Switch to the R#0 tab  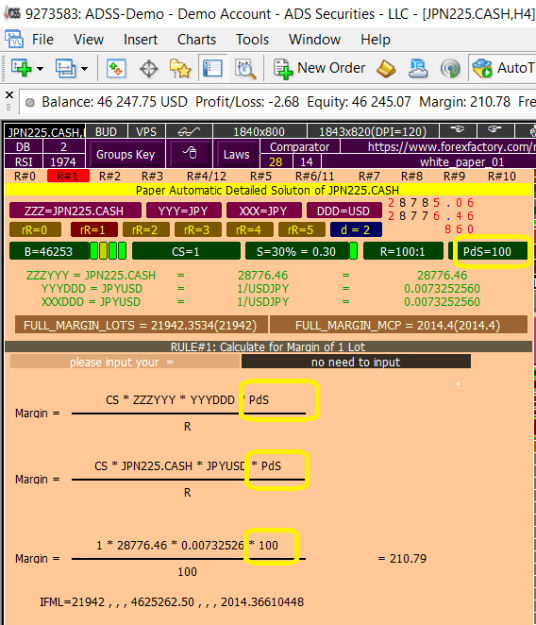pyautogui.click(x=25, y=176)
